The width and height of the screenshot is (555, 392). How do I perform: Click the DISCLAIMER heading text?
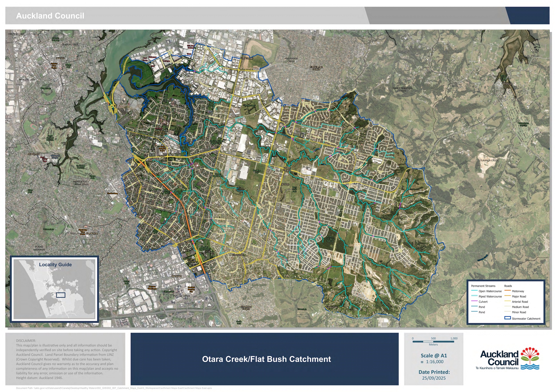(26, 340)
